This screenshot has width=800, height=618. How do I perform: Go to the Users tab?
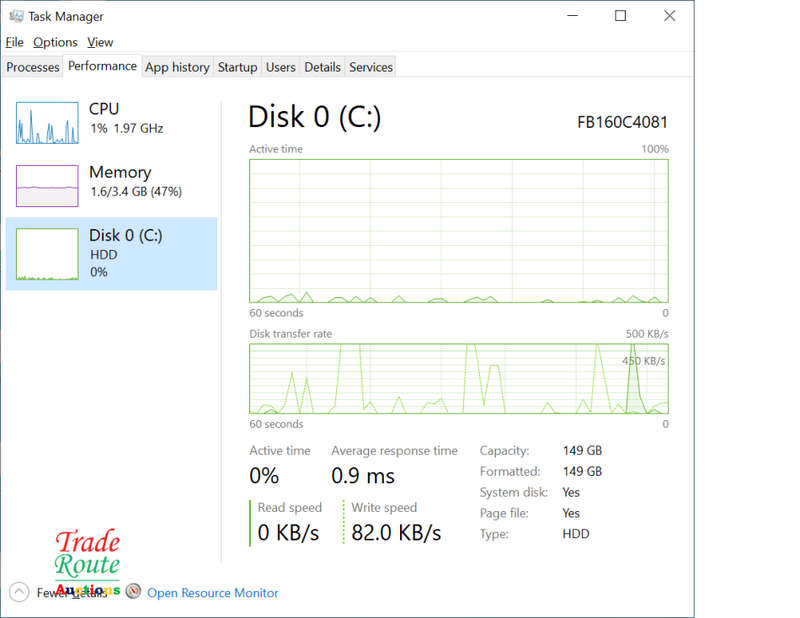pyautogui.click(x=281, y=67)
